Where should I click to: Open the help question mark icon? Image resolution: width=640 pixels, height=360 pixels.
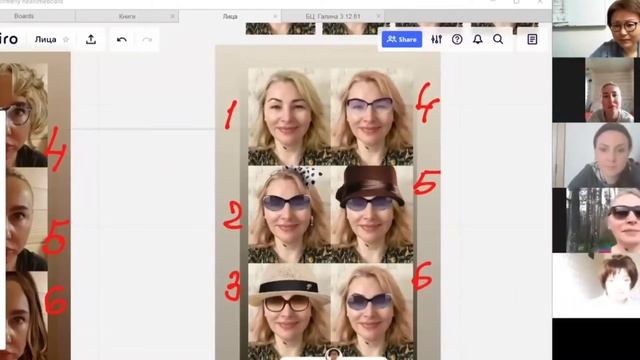(457, 39)
